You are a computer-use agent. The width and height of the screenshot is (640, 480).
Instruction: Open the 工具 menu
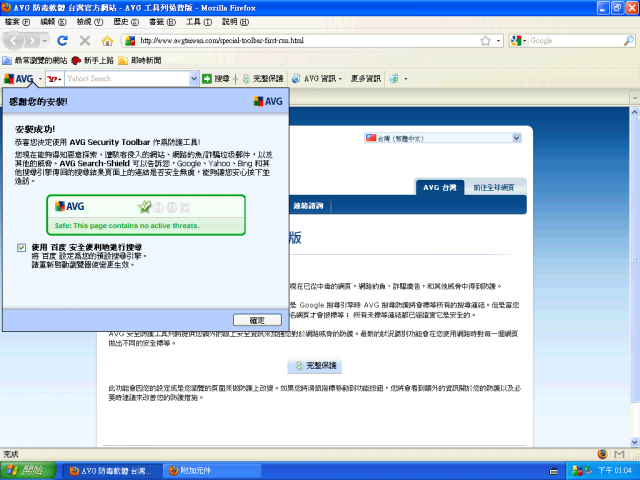199,22
